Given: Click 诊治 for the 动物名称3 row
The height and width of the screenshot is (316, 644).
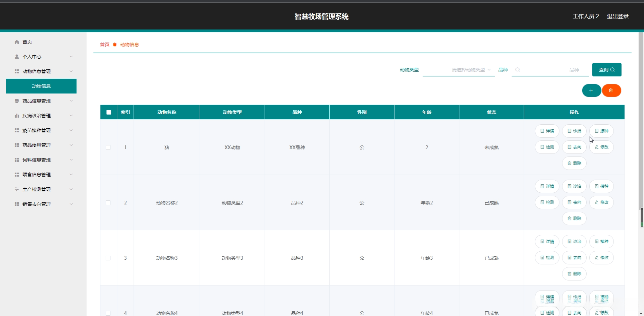Looking at the screenshot, I should (x=574, y=242).
